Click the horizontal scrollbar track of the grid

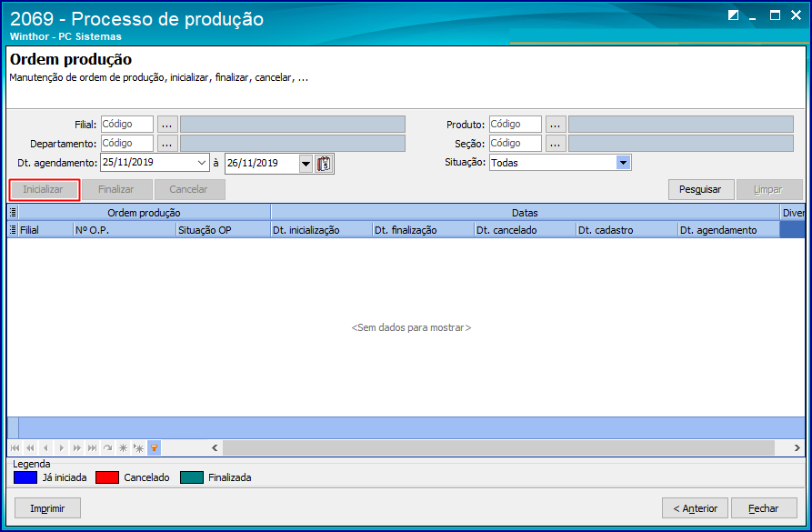click(498, 448)
